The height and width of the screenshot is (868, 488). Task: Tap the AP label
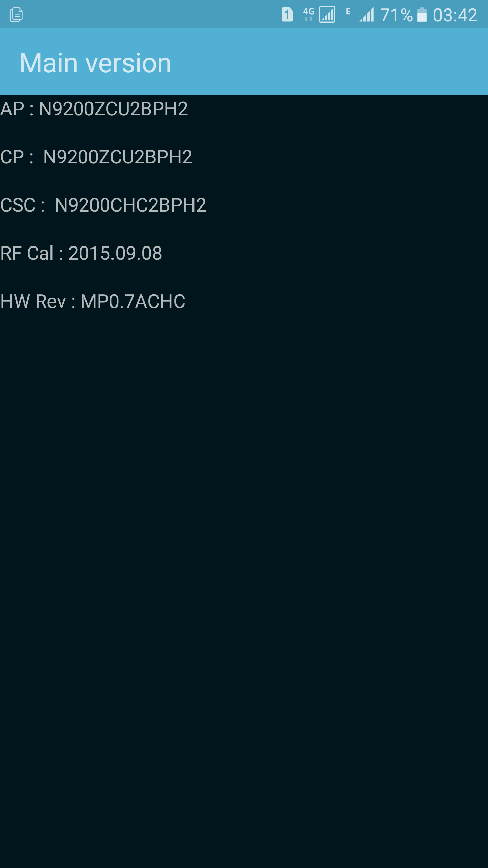point(13,109)
